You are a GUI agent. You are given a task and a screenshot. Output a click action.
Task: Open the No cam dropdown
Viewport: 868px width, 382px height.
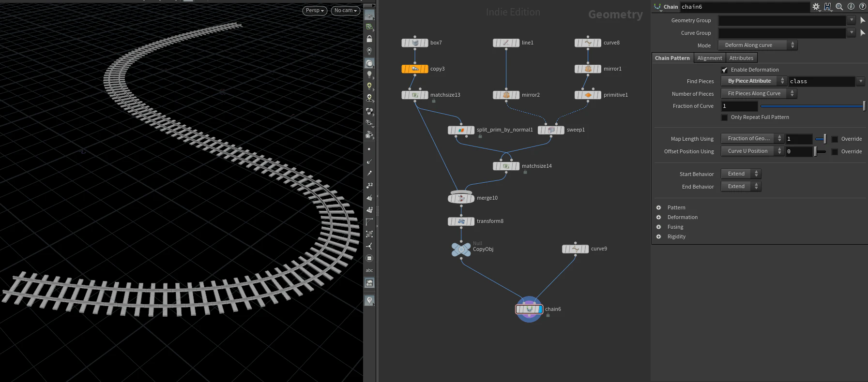[346, 10]
